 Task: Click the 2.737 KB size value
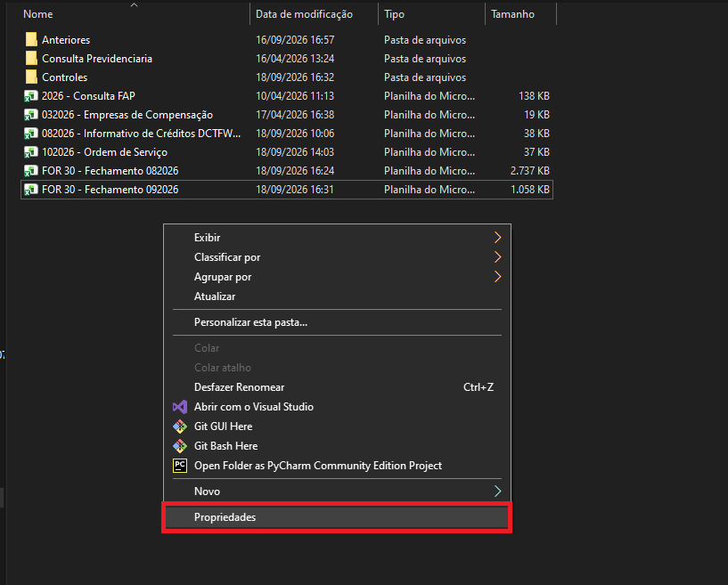coord(530,171)
